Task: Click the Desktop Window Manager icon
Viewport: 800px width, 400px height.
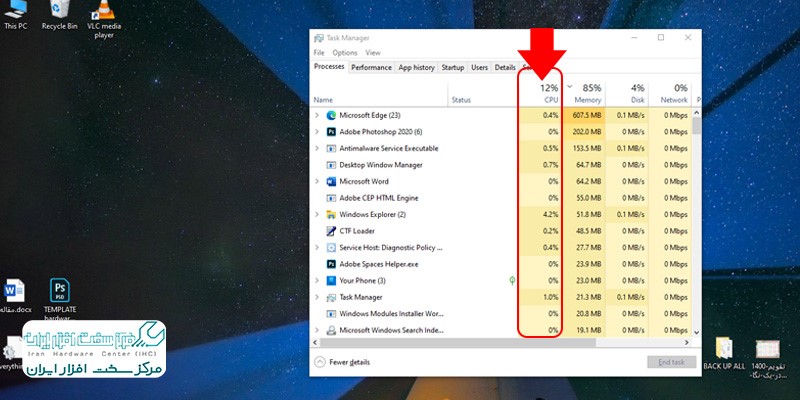Action: [331, 165]
